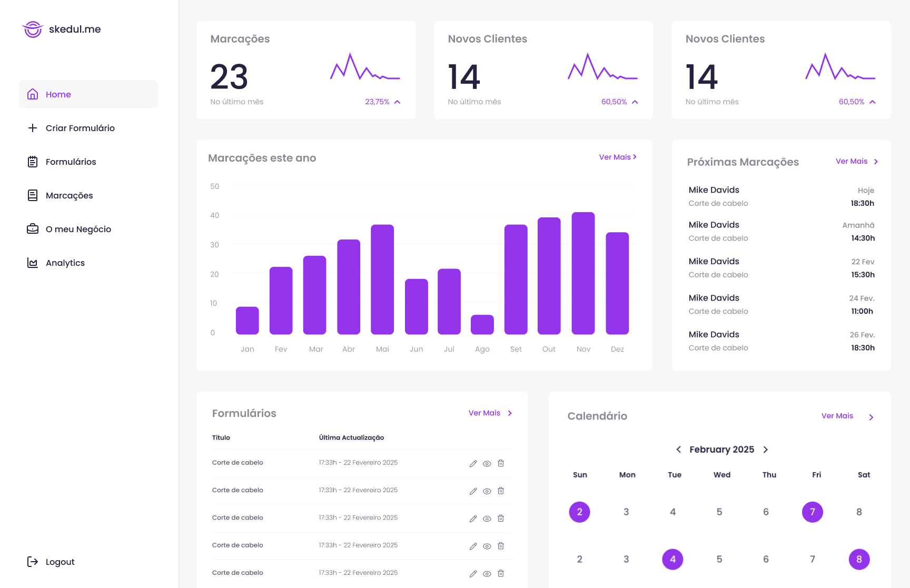910x588 pixels.
Task: Edit the fourth Corte de cabelo form
Action: coord(473,546)
